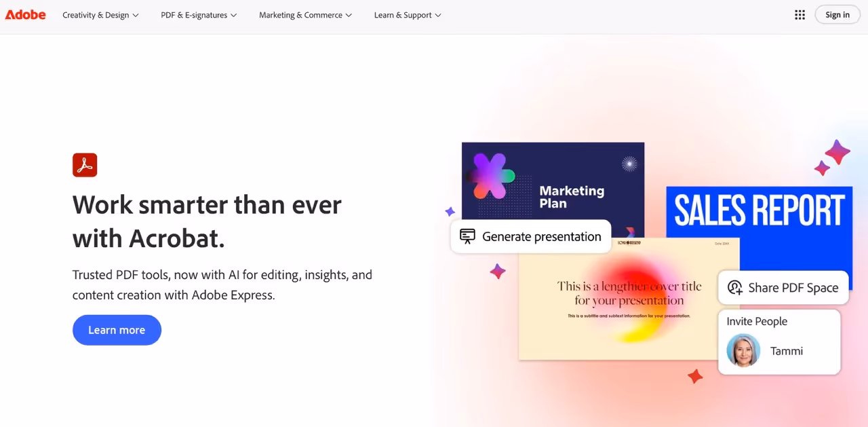The width and height of the screenshot is (868, 427).
Task: Click Tammi's avatar photo
Action: tap(743, 350)
